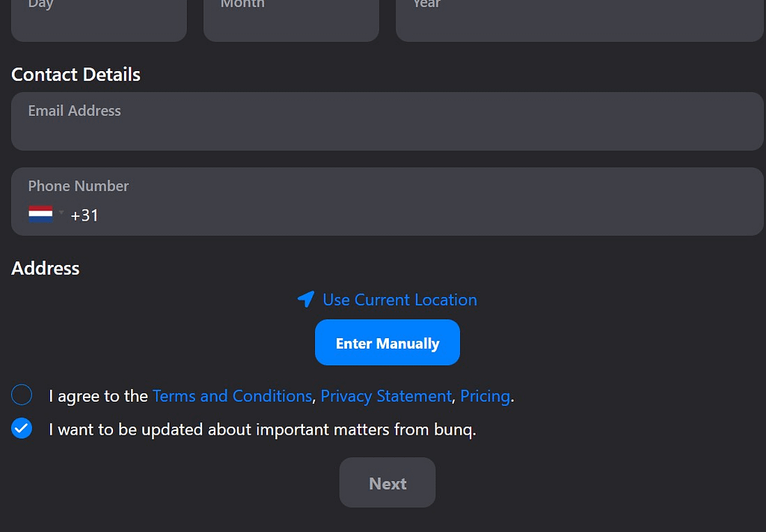Click the location arrow icon
This screenshot has height=532, width=766.
tap(306, 299)
